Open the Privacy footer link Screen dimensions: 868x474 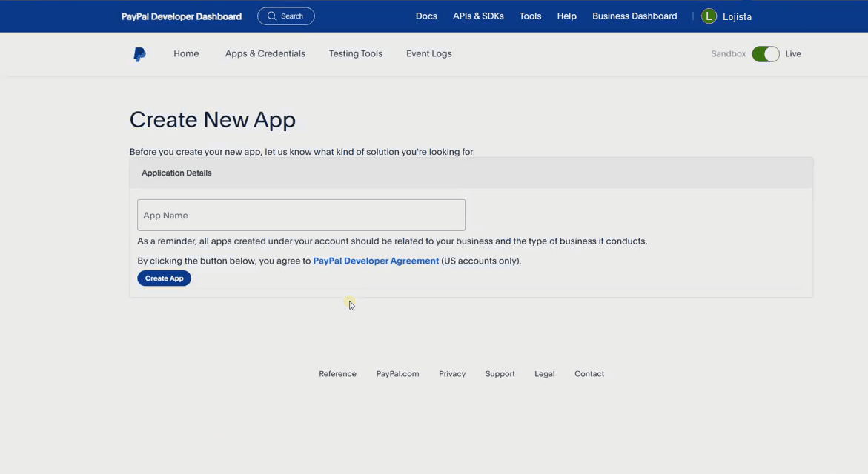coord(452,374)
